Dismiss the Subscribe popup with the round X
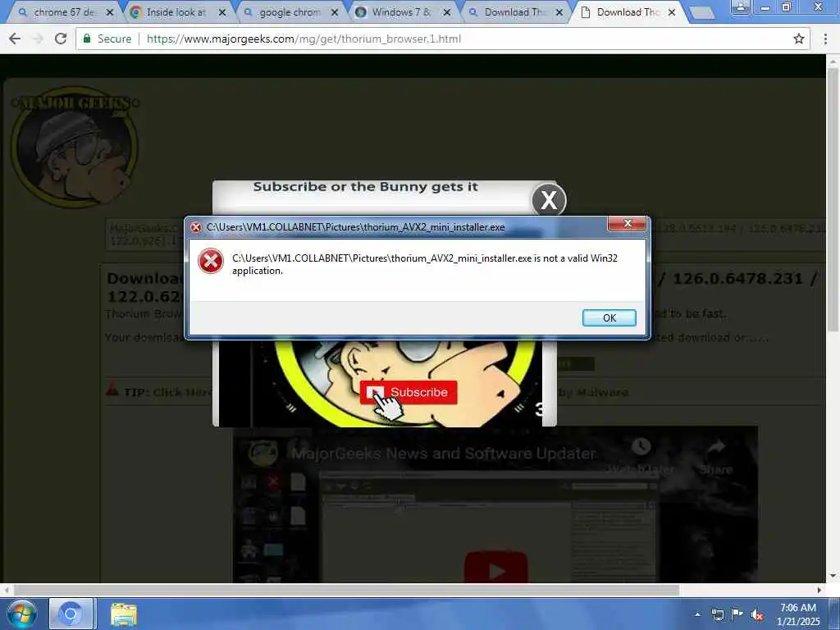Image resolution: width=840 pixels, height=630 pixels. tap(549, 200)
